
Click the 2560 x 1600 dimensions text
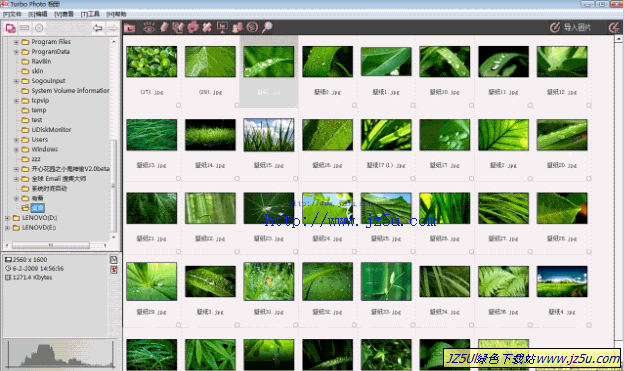click(x=30, y=260)
